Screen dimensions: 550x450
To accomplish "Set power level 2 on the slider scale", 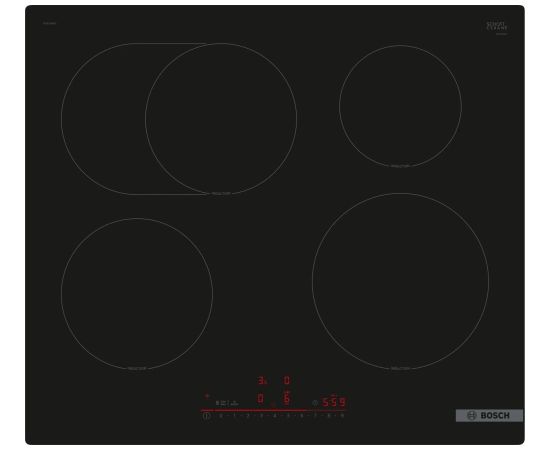I will (x=247, y=416).
